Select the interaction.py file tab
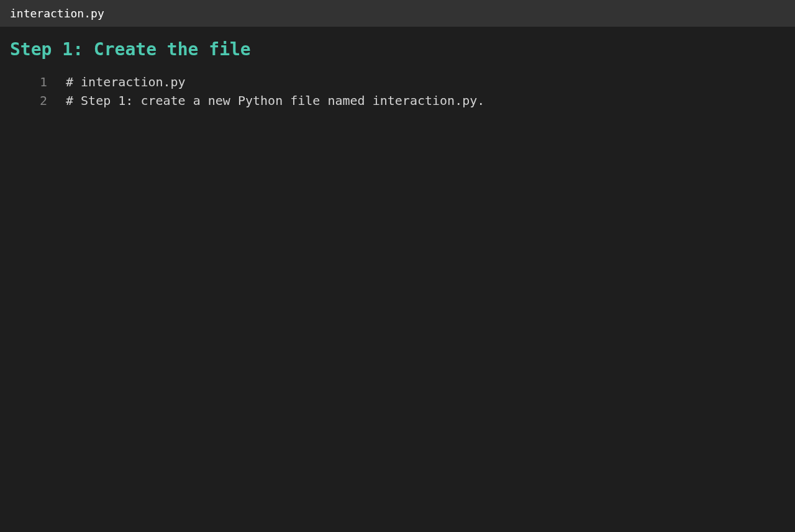The width and height of the screenshot is (795, 532). coord(57,13)
